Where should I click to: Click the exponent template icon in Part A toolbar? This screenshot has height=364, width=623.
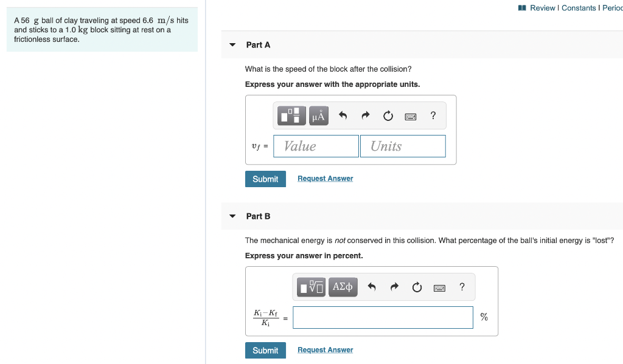click(291, 115)
